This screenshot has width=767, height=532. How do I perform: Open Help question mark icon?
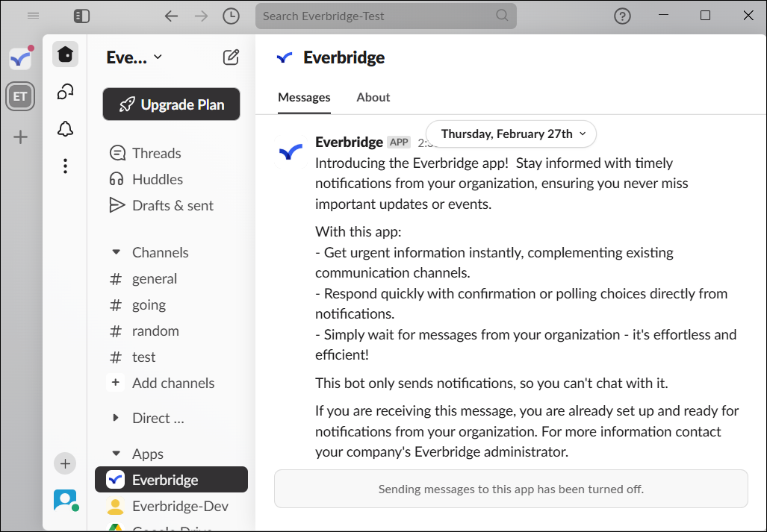tap(622, 16)
